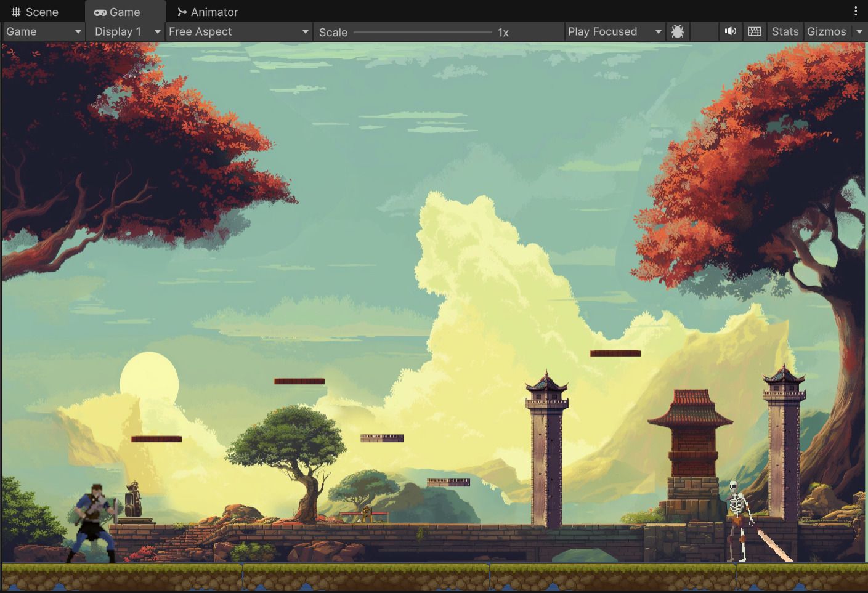
Task: Open the Play Focused dropdown
Action: [614, 31]
